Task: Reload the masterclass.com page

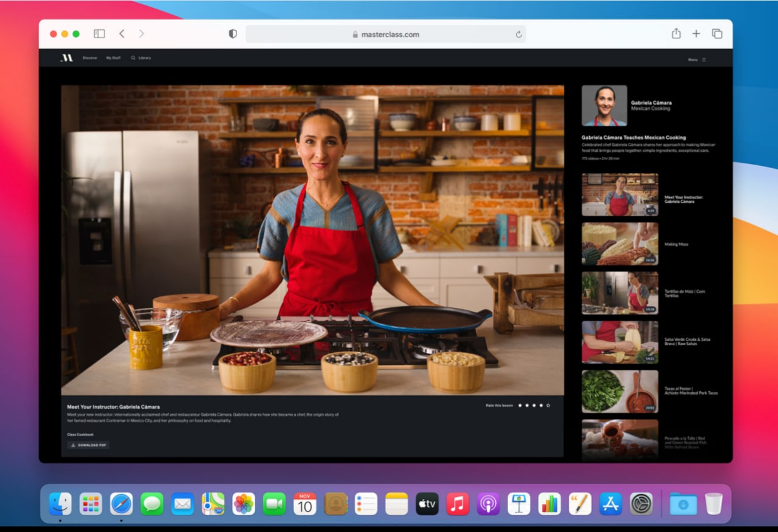Action: [518, 35]
